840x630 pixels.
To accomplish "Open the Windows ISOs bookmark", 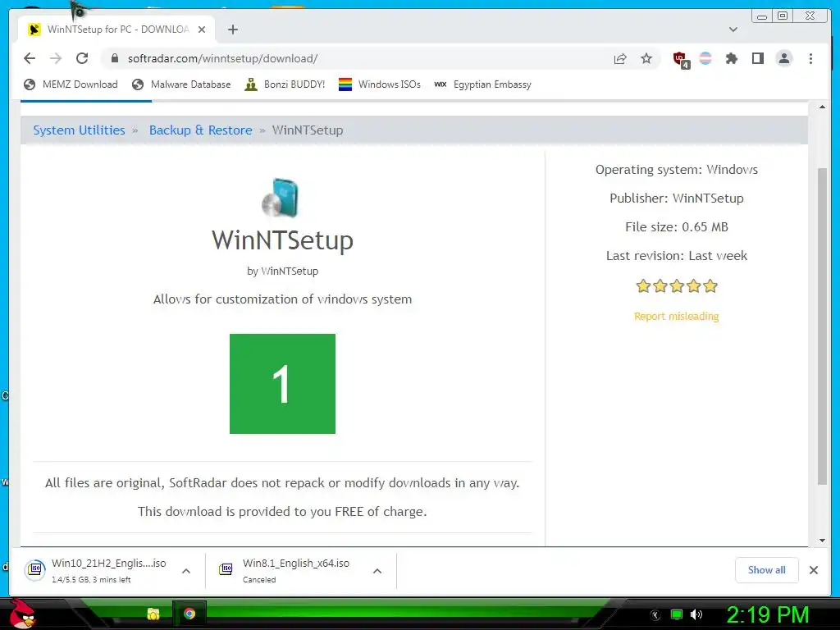I will 380,84.
